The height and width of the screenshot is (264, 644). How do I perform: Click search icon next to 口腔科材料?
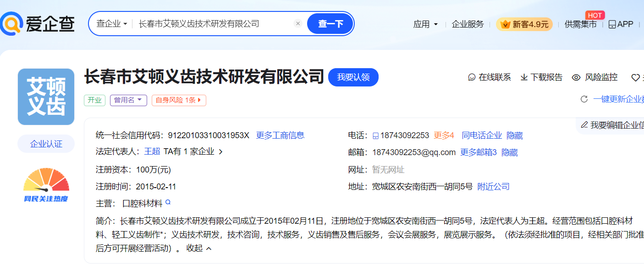[168, 202]
